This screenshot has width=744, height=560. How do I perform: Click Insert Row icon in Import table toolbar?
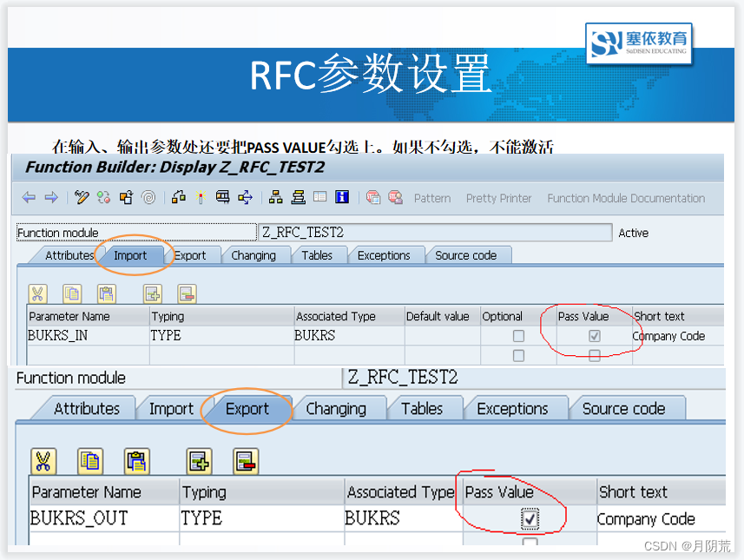tap(152, 294)
